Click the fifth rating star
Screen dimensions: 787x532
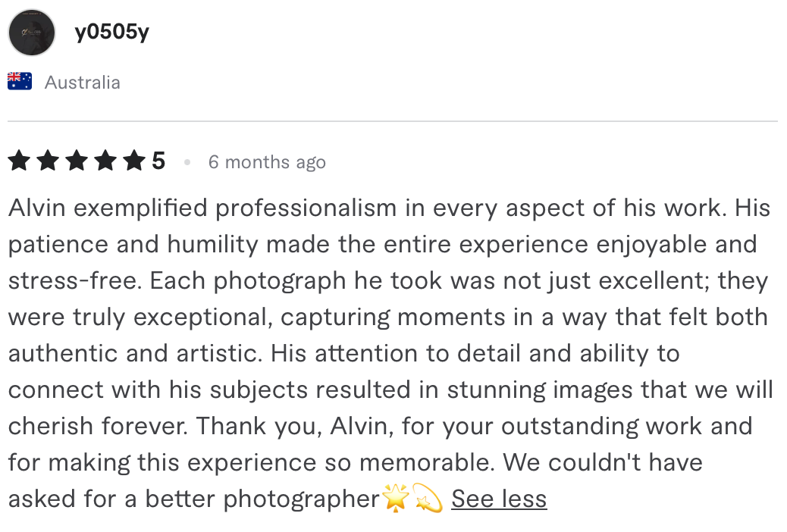[x=134, y=161]
